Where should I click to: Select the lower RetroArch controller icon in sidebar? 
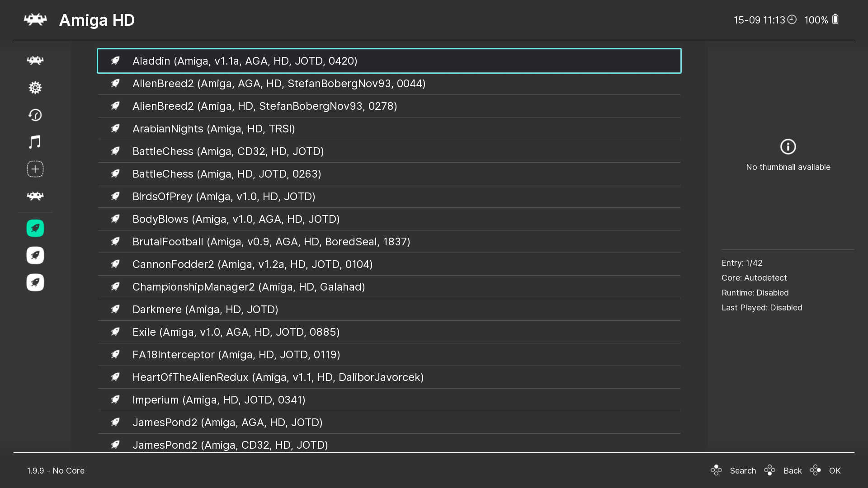click(35, 196)
